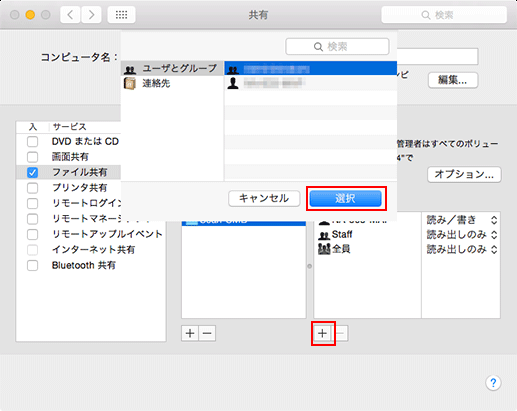Open Staff 読み出しのみ permission dropdown
The image size is (517, 411).
pyautogui.click(x=462, y=235)
